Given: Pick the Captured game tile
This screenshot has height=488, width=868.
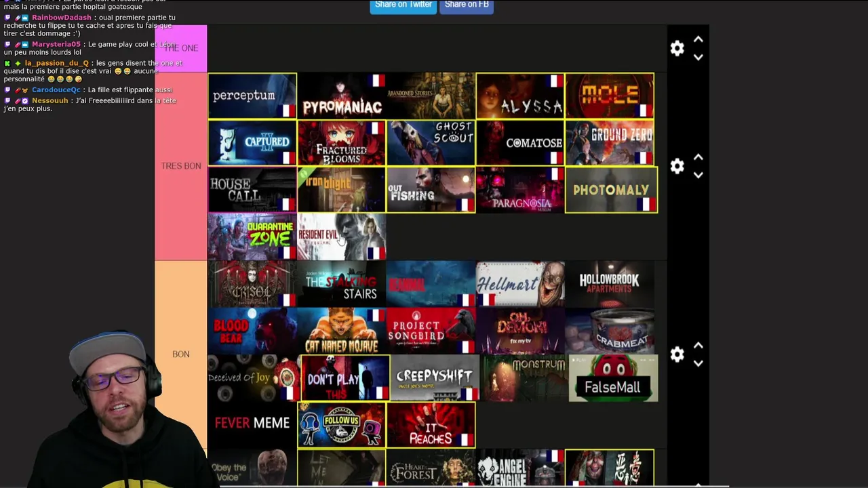Looking at the screenshot, I should click(x=252, y=143).
